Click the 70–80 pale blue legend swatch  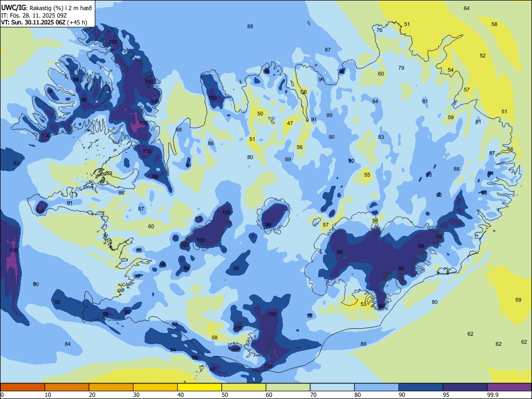pyautogui.click(x=332, y=387)
